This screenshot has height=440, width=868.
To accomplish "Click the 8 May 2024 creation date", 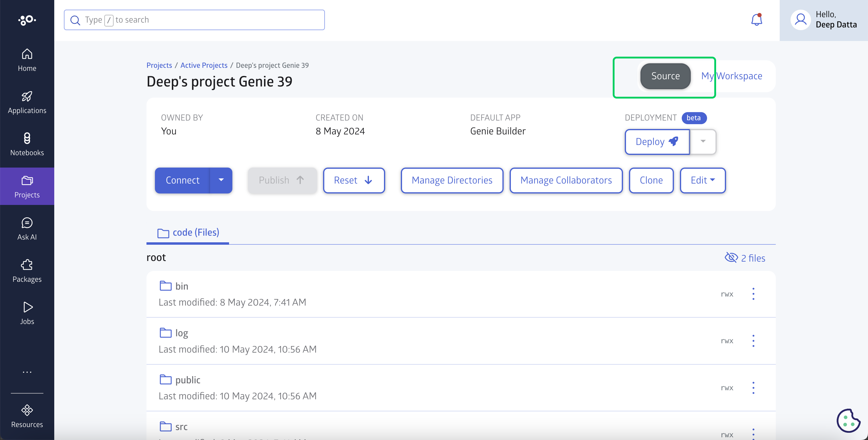I will pos(340,131).
